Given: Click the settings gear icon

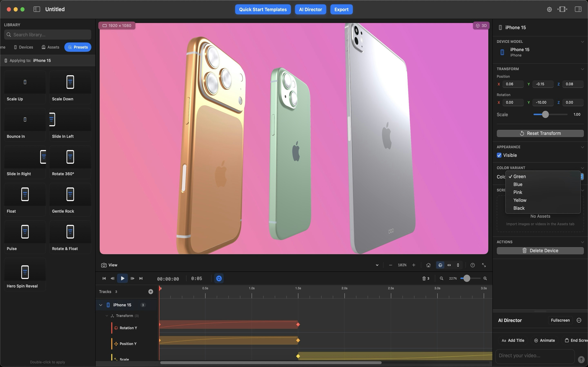Looking at the screenshot, I should point(549,9).
